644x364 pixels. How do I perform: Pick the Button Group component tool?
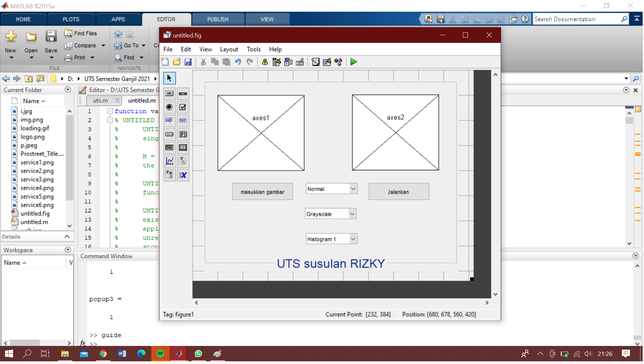[x=169, y=175]
